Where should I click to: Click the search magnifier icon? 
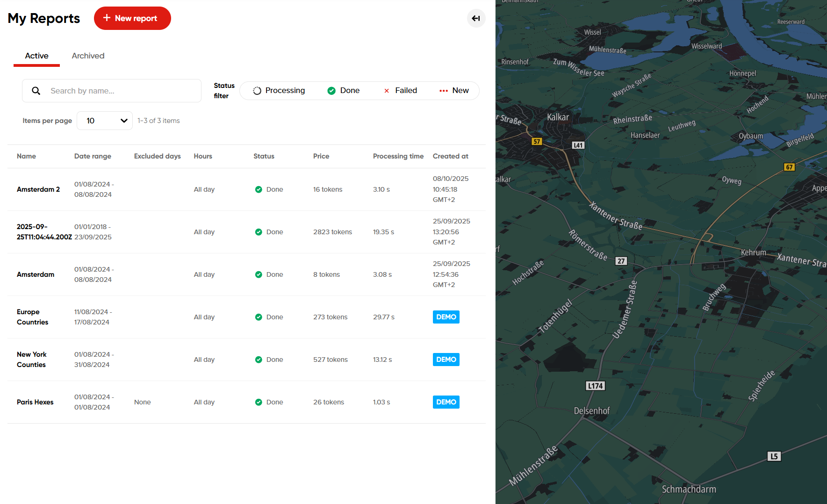(x=36, y=91)
